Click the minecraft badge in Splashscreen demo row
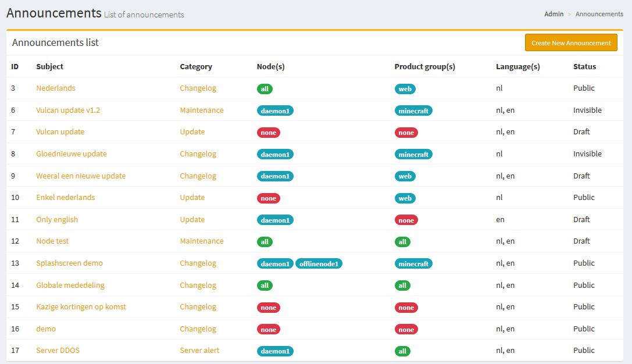 413,264
